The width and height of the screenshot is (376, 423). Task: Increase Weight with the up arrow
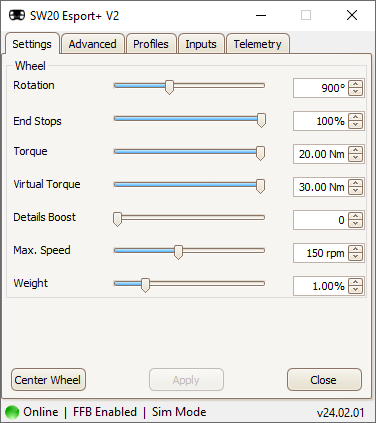356,282
